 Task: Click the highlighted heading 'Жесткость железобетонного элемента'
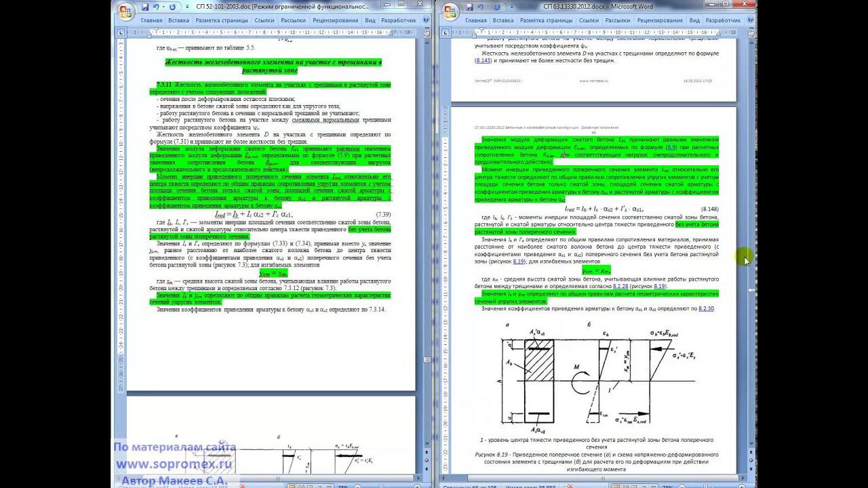(273, 66)
